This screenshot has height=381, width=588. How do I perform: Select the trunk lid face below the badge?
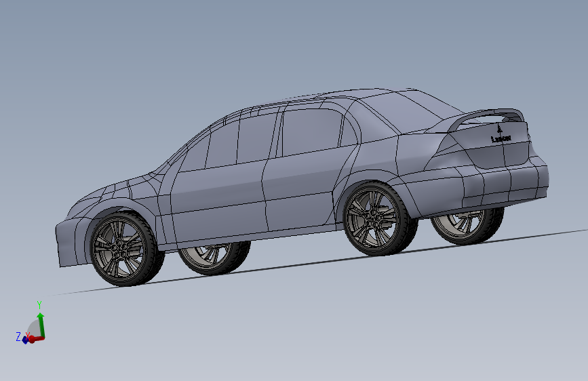(498, 155)
